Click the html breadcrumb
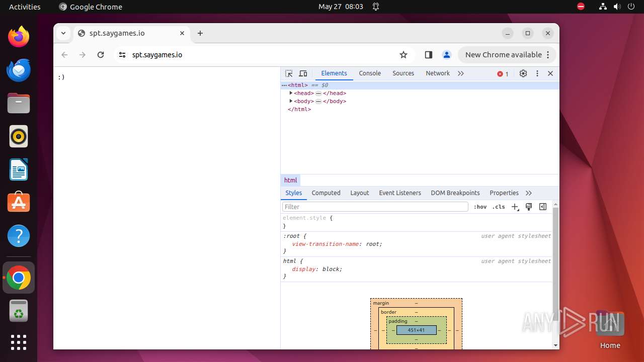Image resolution: width=644 pixels, height=362 pixels. (291, 180)
